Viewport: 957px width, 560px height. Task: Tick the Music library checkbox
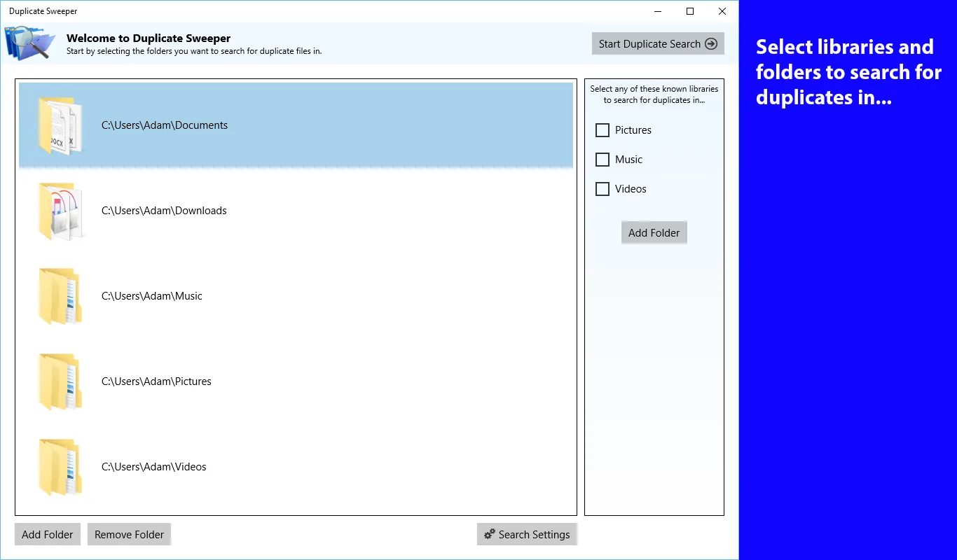tap(602, 160)
